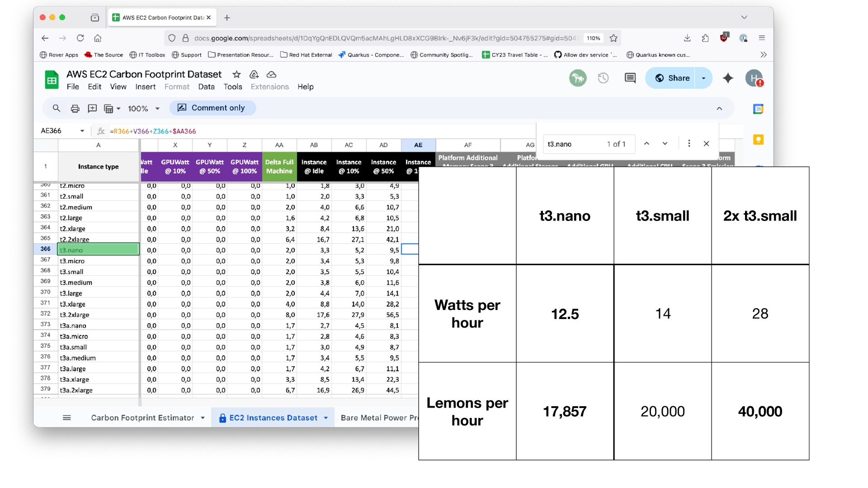Click the Gemini sparkle icon
This screenshot has height=488, width=868.
click(x=728, y=78)
